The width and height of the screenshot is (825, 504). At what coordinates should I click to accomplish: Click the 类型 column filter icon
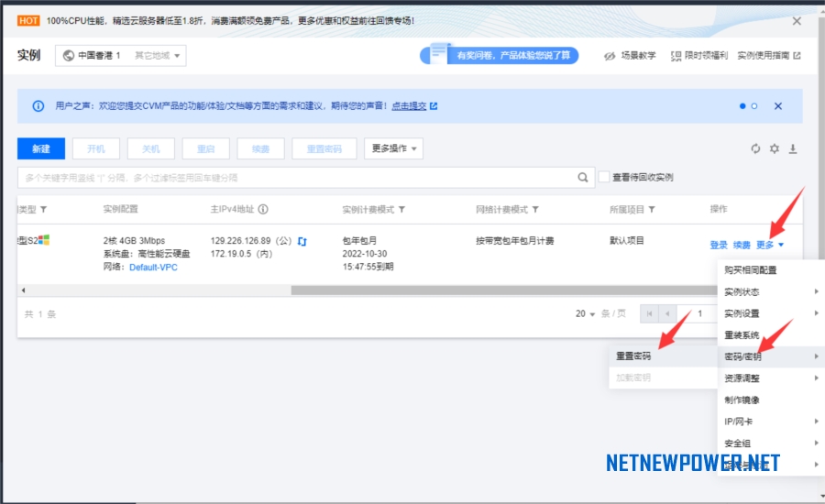[44, 209]
